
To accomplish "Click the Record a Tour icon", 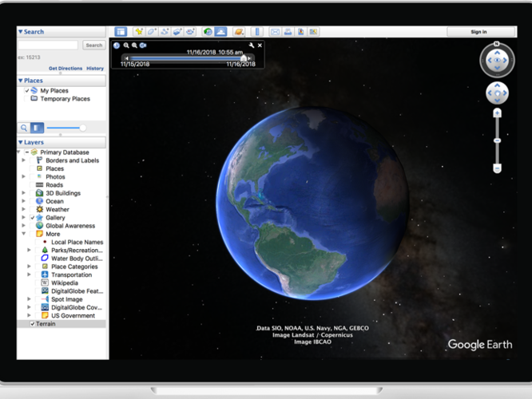I will tap(190, 32).
